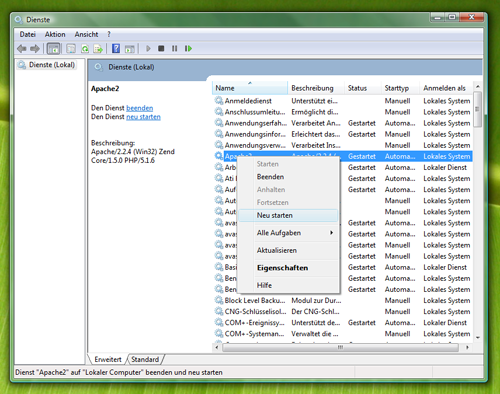Sort by the Status column header
The image size is (500, 394).
click(x=362, y=88)
